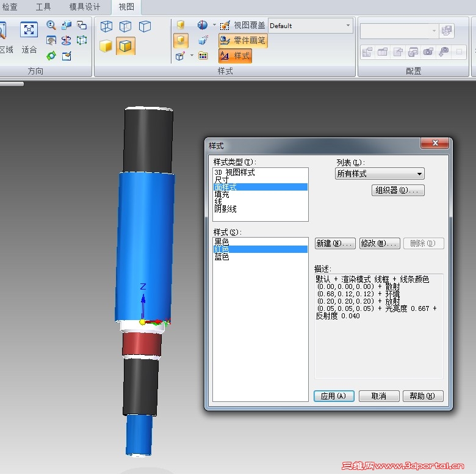
Task: Click the display configurations icon beside the 配置 dropdown
Action: click(447, 31)
